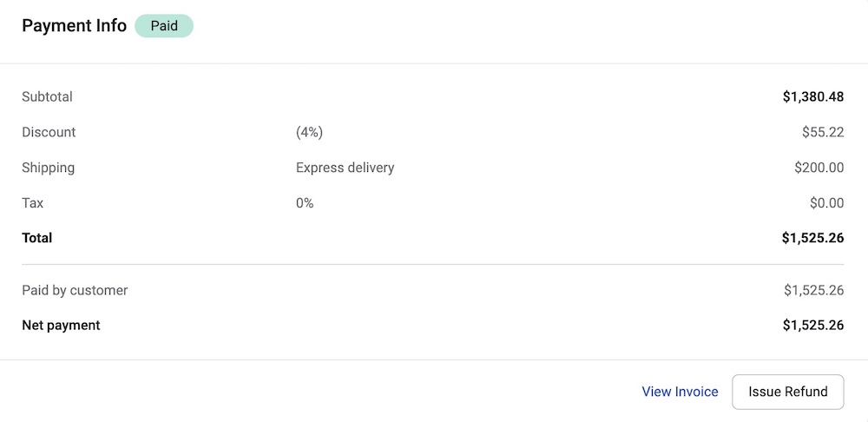Screen dimensions: 868x422
Task: Select the Payment Info heading
Action: 74,26
